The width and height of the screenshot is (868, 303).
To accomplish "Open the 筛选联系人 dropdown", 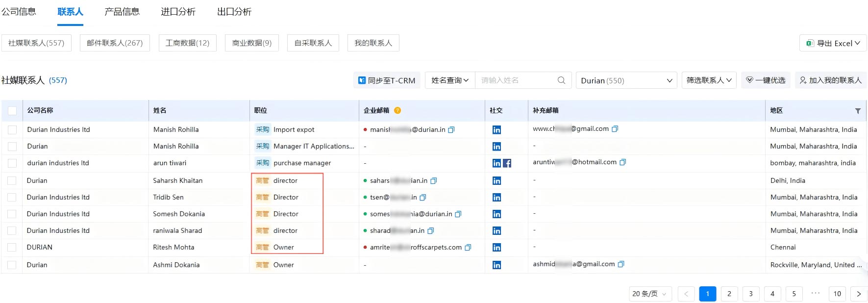I will 709,80.
